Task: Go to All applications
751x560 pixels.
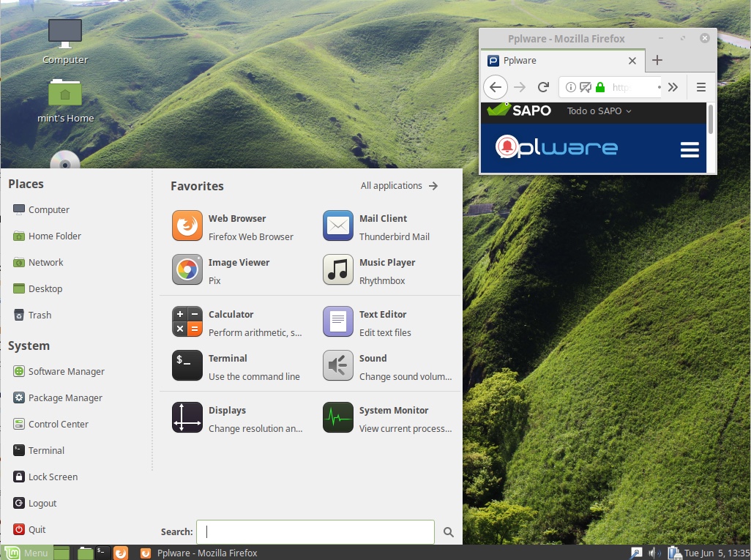Action: pyautogui.click(x=390, y=185)
